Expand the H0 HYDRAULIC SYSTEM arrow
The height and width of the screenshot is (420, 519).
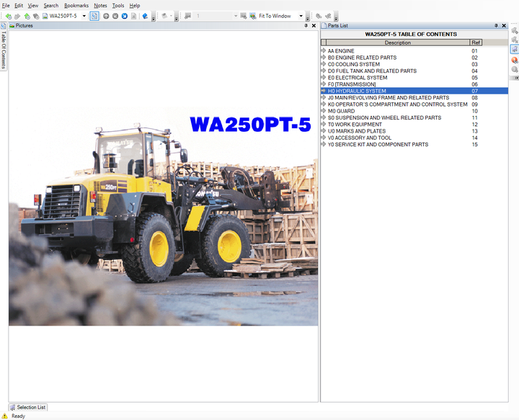(x=324, y=91)
